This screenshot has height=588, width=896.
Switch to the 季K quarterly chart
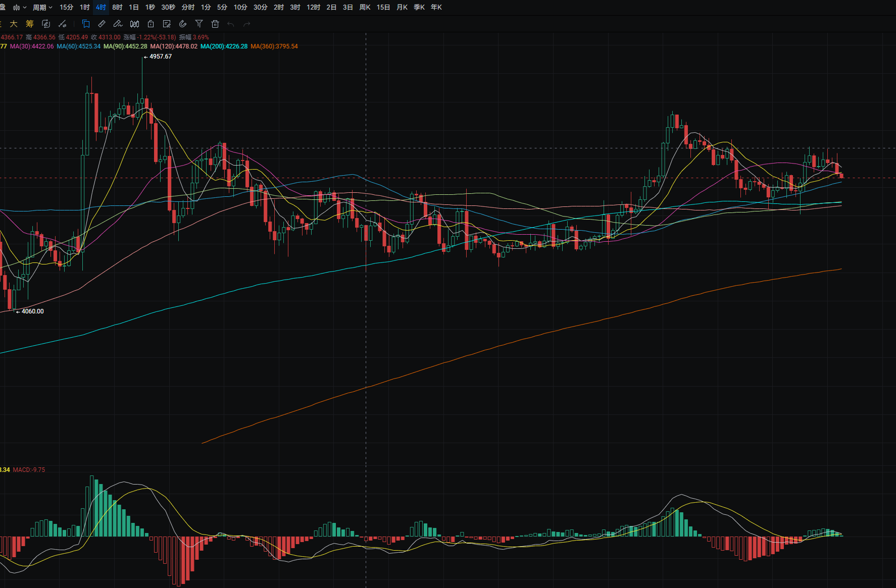(x=419, y=8)
